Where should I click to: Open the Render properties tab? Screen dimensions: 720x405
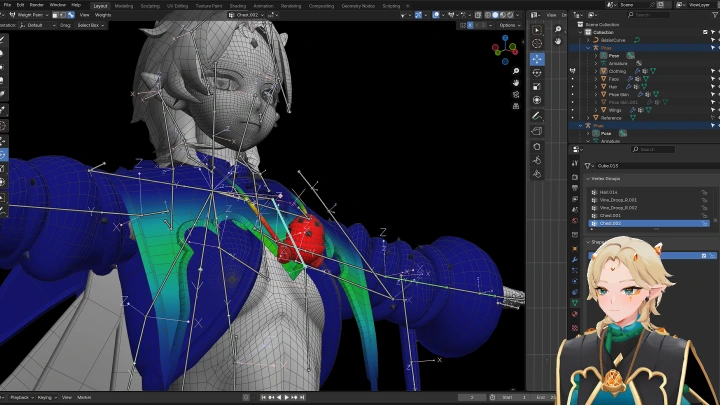(x=575, y=177)
